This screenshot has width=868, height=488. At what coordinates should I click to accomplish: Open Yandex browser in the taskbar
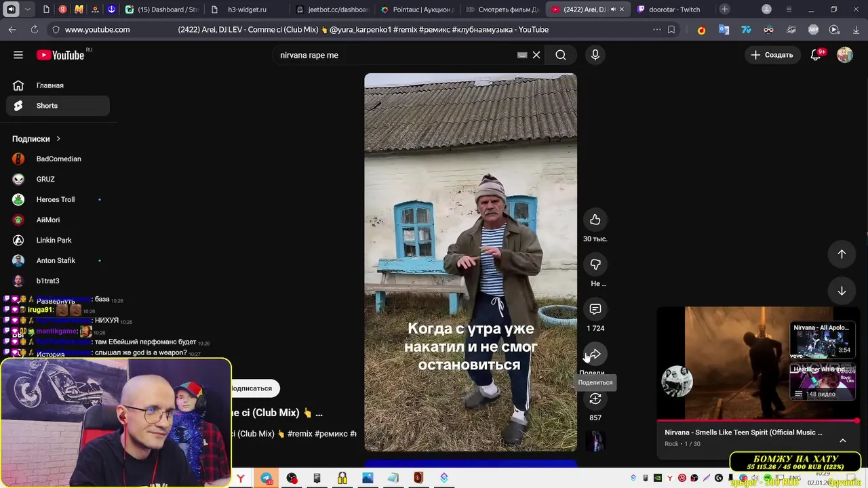coord(241,479)
